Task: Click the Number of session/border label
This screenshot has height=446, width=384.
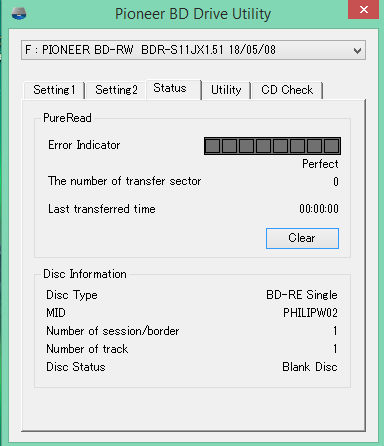Action: coord(113,331)
